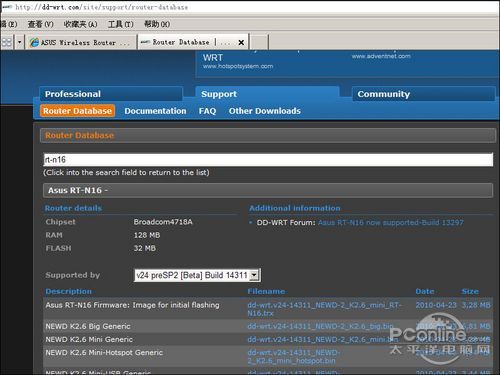Click the 128 MB RAM value

pos(147,235)
